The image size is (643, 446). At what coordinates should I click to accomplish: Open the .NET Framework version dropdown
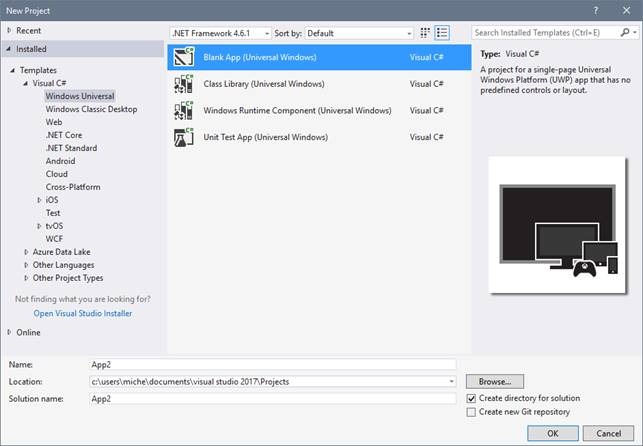click(x=220, y=33)
